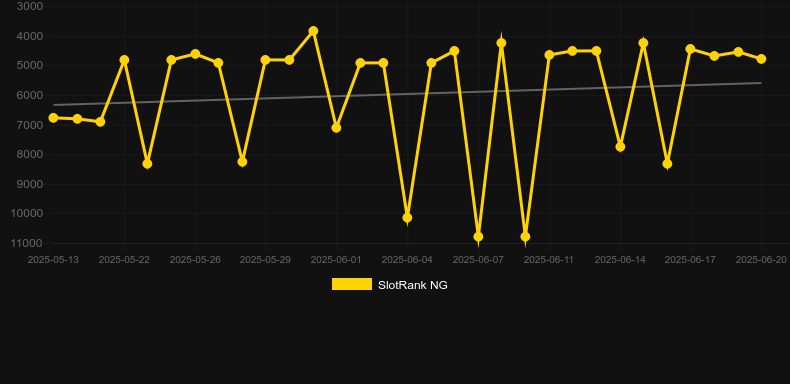Image resolution: width=790 pixels, height=384 pixels.
Task: Click the gray trend line
Action: coord(407,94)
